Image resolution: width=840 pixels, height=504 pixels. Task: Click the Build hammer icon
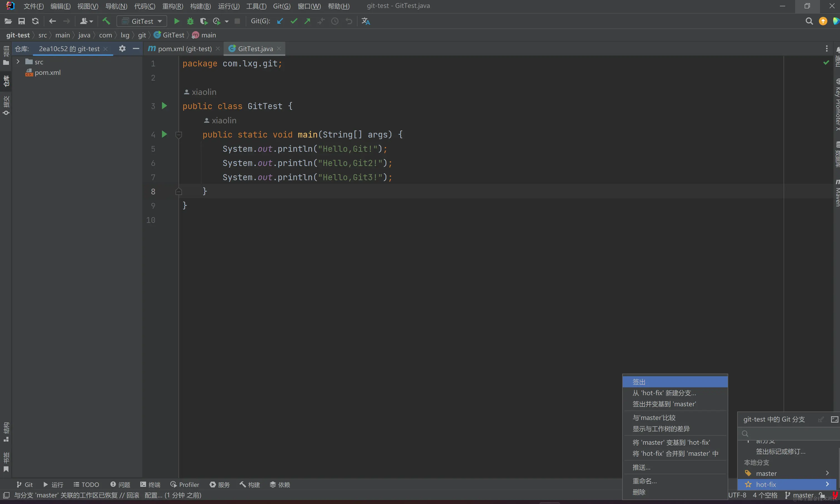tap(106, 21)
